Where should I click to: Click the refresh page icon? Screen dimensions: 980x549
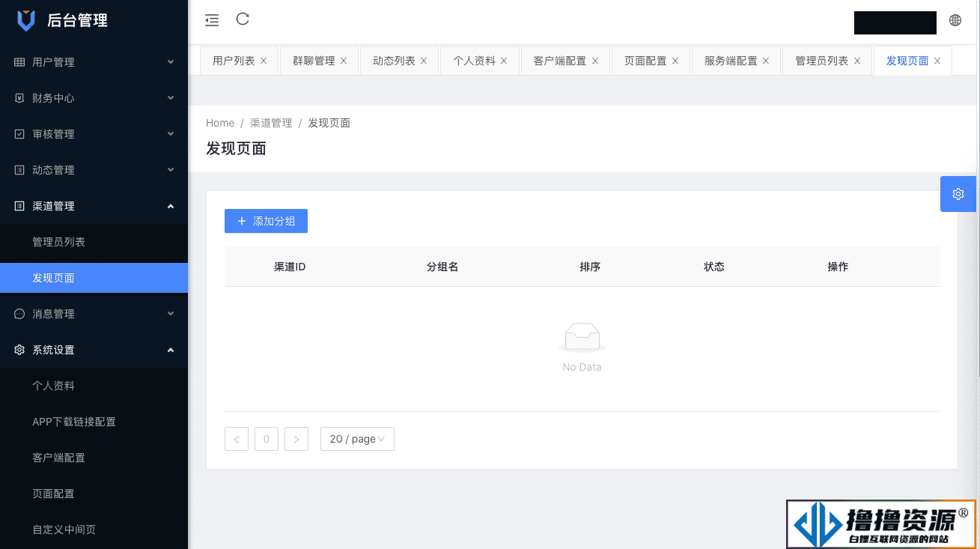pyautogui.click(x=243, y=19)
